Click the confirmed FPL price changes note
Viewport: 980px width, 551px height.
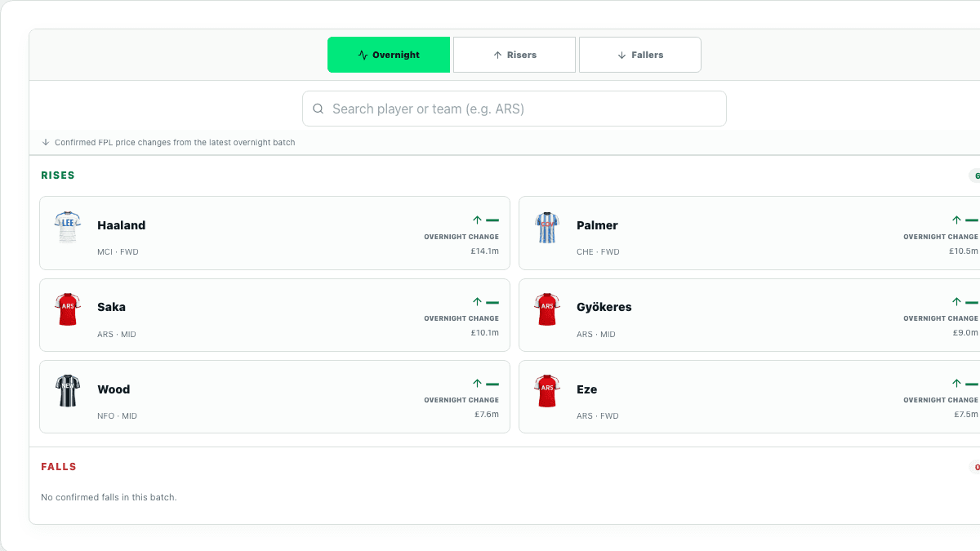[175, 142]
